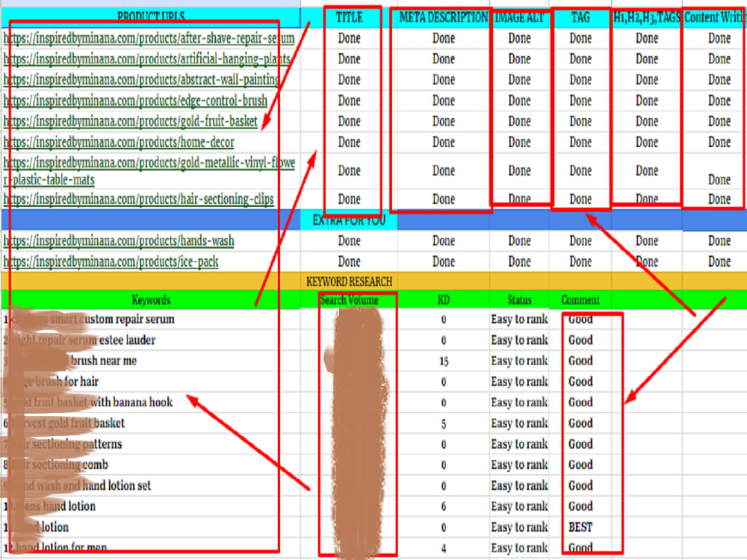The height and width of the screenshot is (560, 747).
Task: Select the Search Volume header cell
Action: (x=349, y=300)
